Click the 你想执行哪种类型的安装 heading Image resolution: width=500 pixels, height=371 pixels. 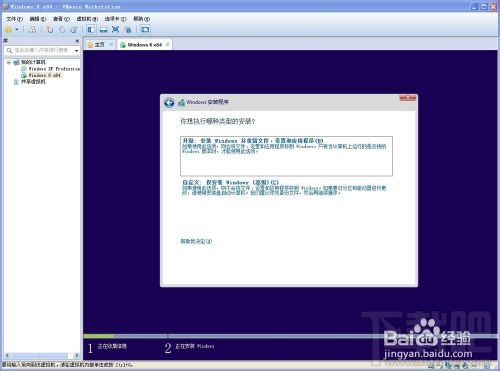(218, 122)
